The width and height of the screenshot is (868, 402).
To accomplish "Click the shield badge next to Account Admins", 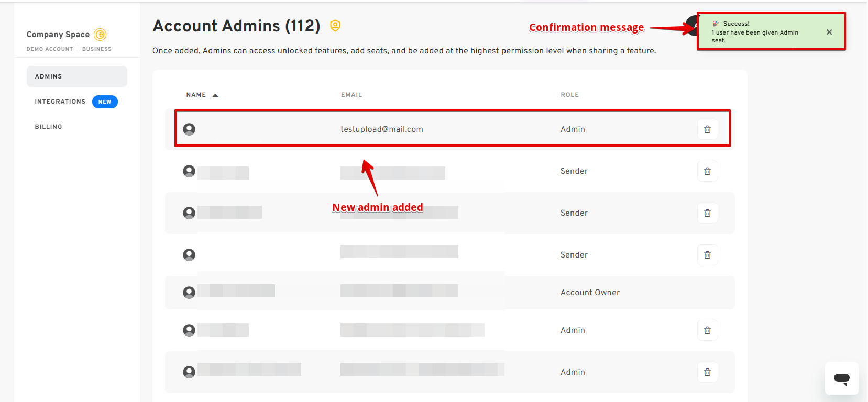I will point(335,26).
